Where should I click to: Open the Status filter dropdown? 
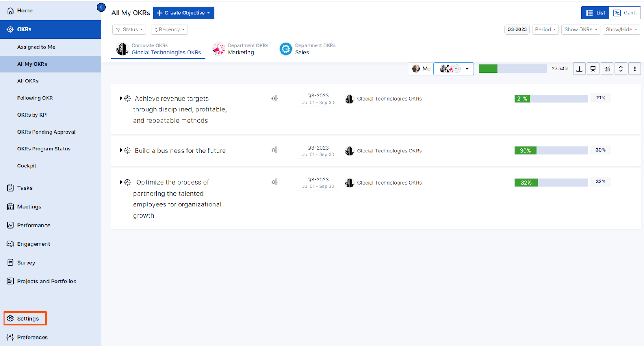pos(129,29)
